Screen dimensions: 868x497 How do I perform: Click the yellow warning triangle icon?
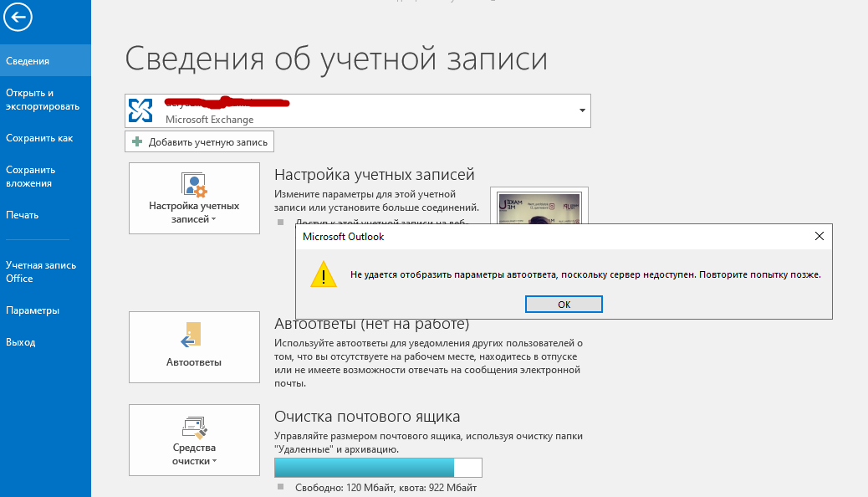click(x=324, y=274)
